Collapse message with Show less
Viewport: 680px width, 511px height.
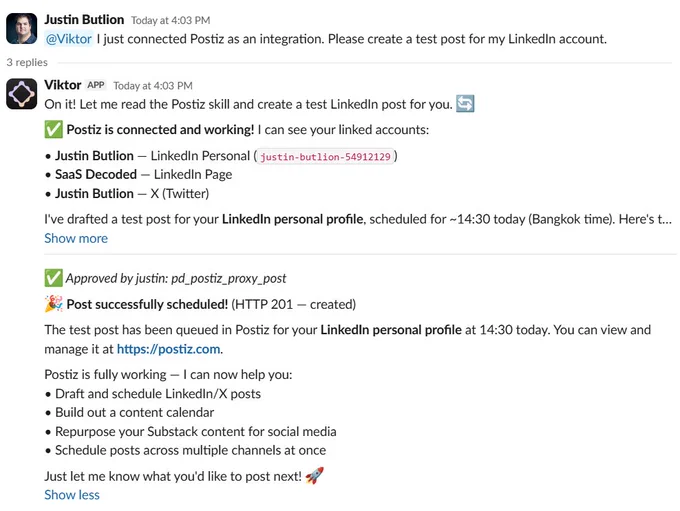(x=72, y=495)
